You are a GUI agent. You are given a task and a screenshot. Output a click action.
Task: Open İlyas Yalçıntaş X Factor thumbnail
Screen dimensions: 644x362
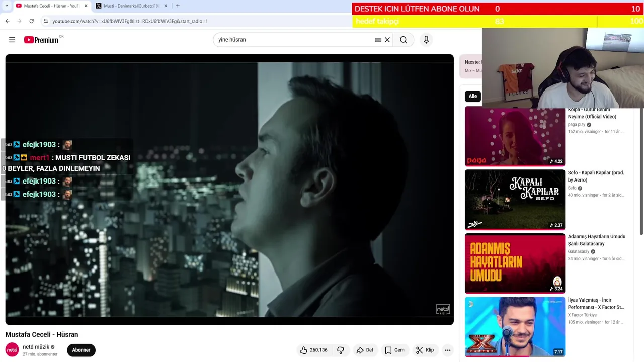coord(515,326)
